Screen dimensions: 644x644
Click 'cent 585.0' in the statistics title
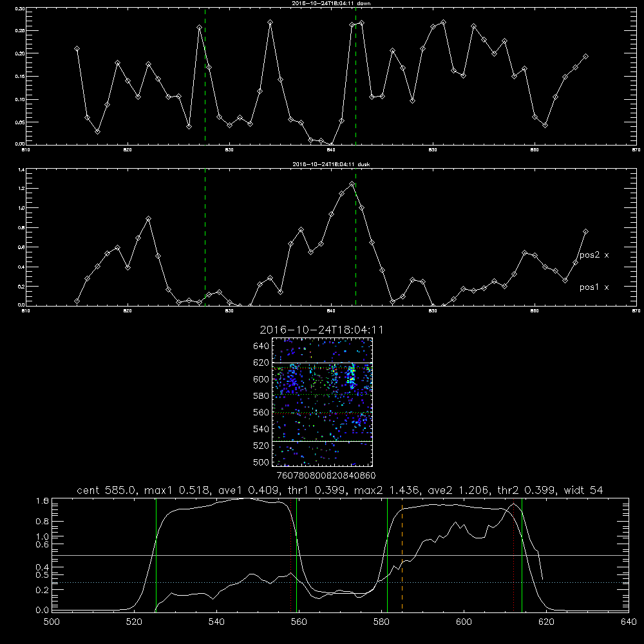[107, 490]
